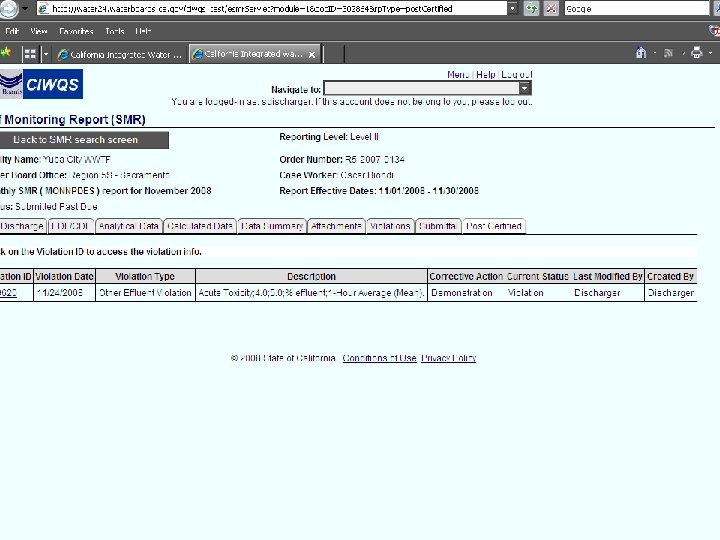The height and width of the screenshot is (540, 720).
Task: Open the Help menu in menu bar
Action: coord(143,31)
